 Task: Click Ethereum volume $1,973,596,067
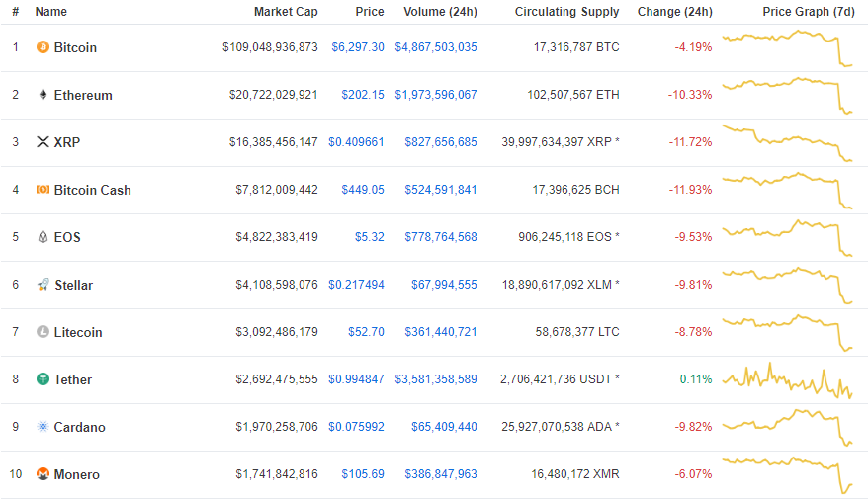(436, 95)
